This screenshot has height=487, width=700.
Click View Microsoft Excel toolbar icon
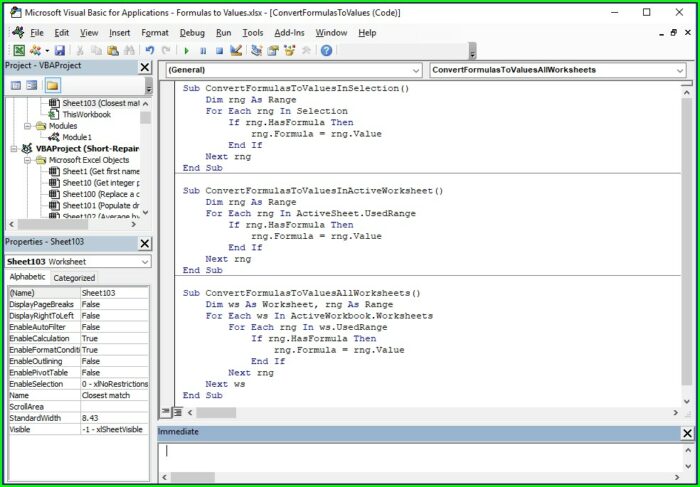(x=19, y=50)
